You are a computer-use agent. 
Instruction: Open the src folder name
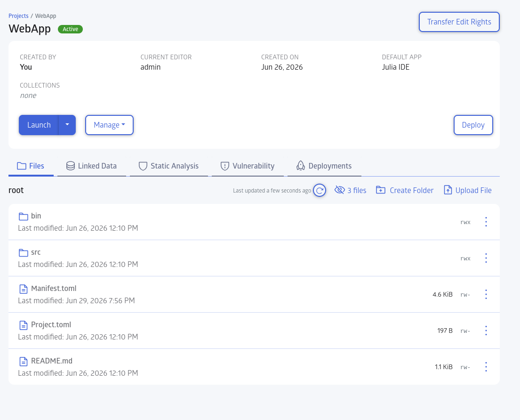36,252
